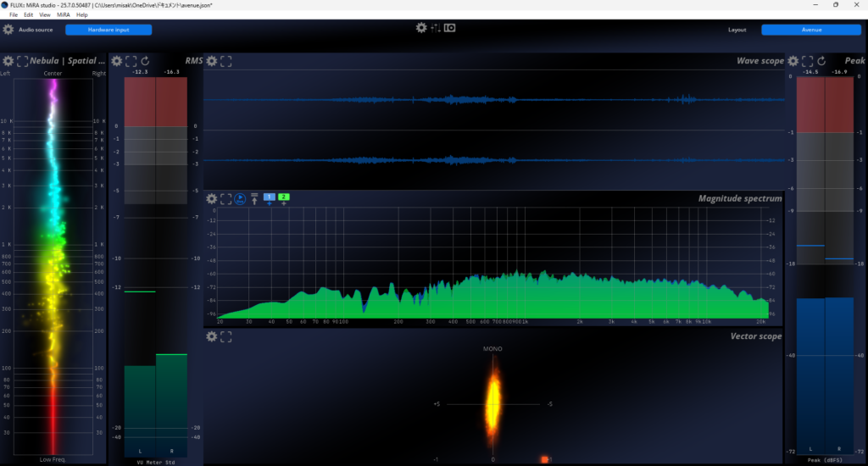Open the Audio source settings gear
Viewport: 868px width, 466px height.
(x=8, y=30)
